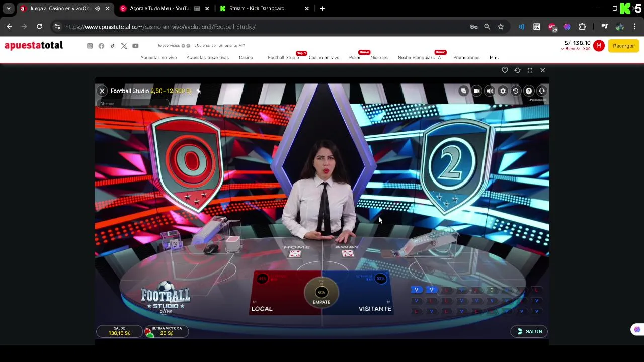View site information icon in address bar
Screen dimensions: 644x362
coord(57,27)
